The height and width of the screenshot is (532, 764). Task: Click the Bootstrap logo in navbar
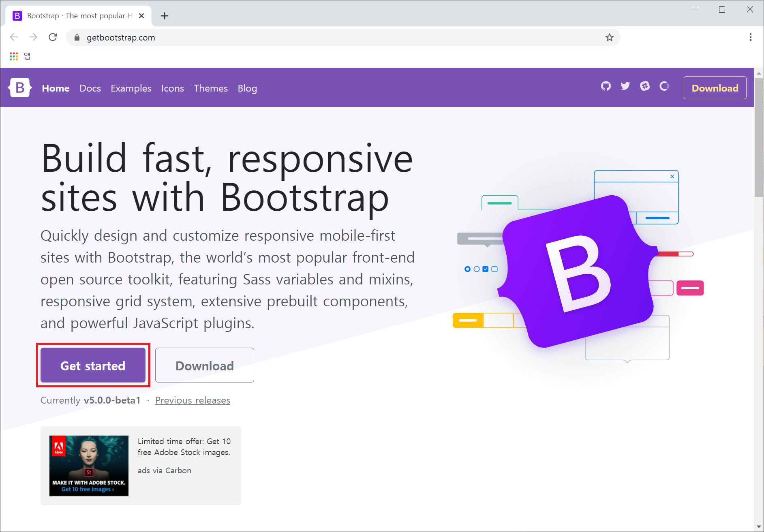pos(20,88)
